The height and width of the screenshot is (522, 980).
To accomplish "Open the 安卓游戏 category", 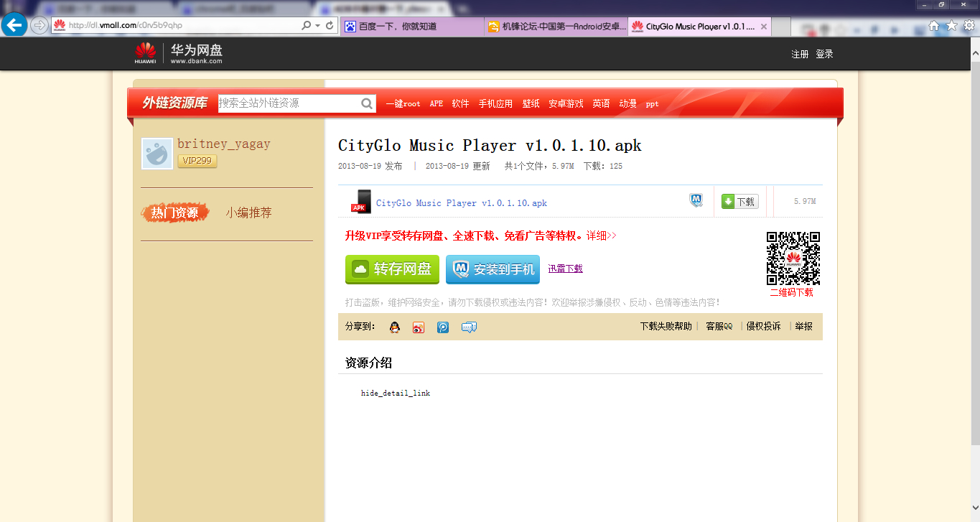I will [566, 104].
